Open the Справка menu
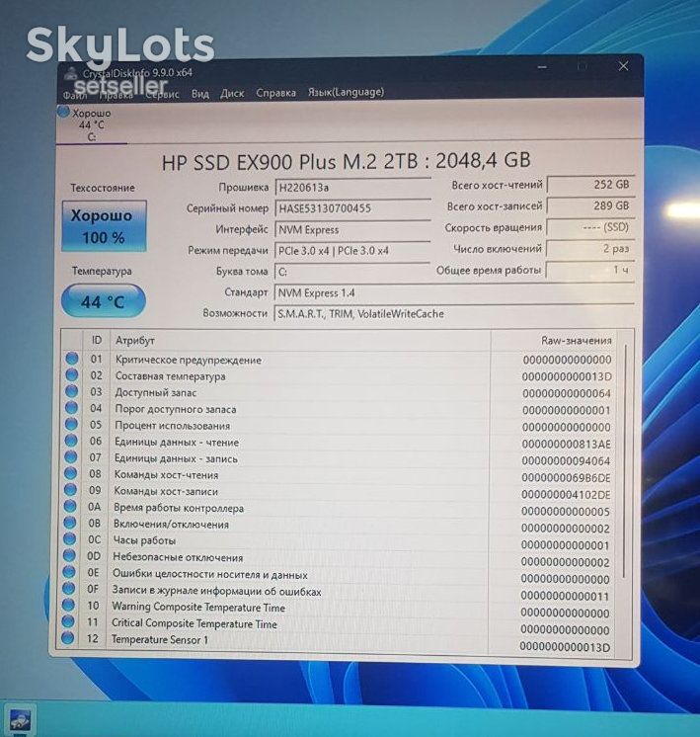The width and height of the screenshot is (700, 737). 275,93
